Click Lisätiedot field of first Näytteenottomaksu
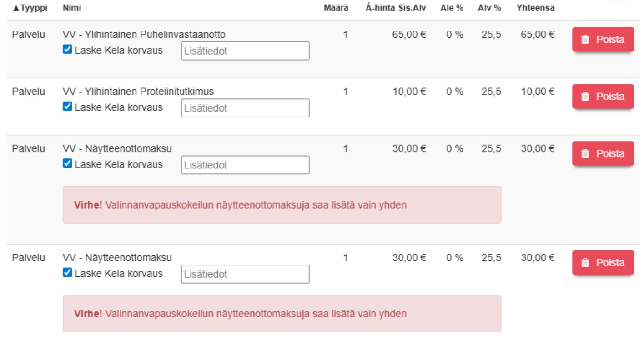This screenshot has width=644, height=347. pos(245,165)
